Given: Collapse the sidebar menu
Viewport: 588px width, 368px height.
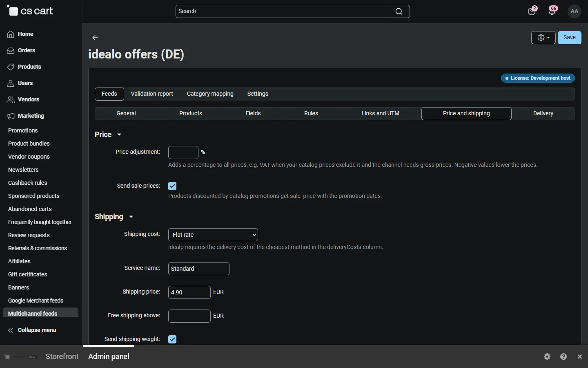Looking at the screenshot, I should point(32,330).
